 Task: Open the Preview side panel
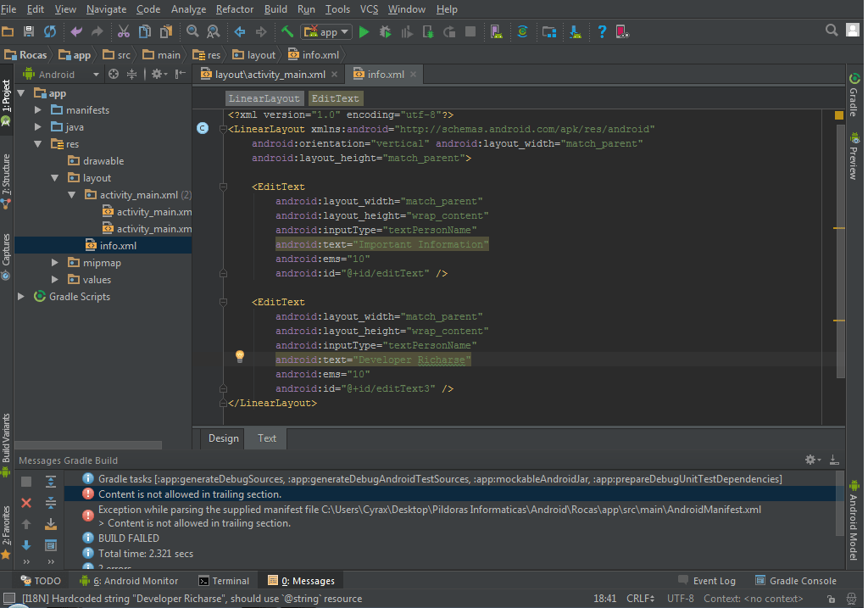click(854, 155)
